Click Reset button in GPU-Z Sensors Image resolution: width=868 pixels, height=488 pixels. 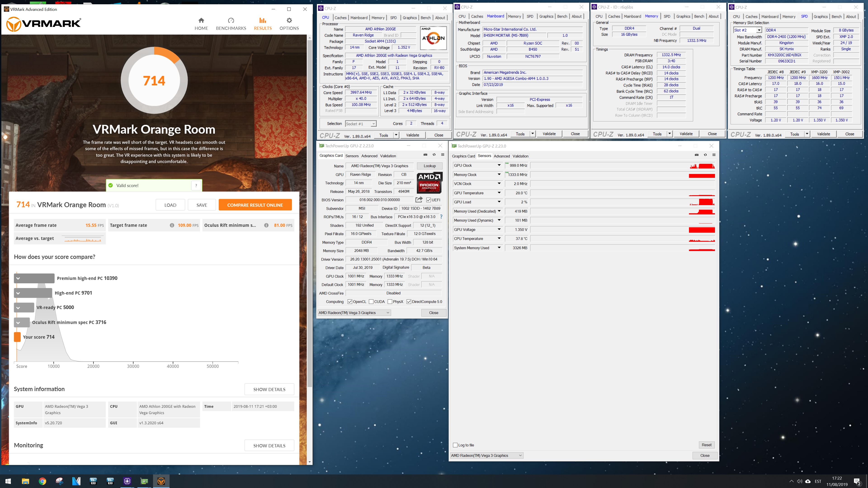tap(706, 445)
